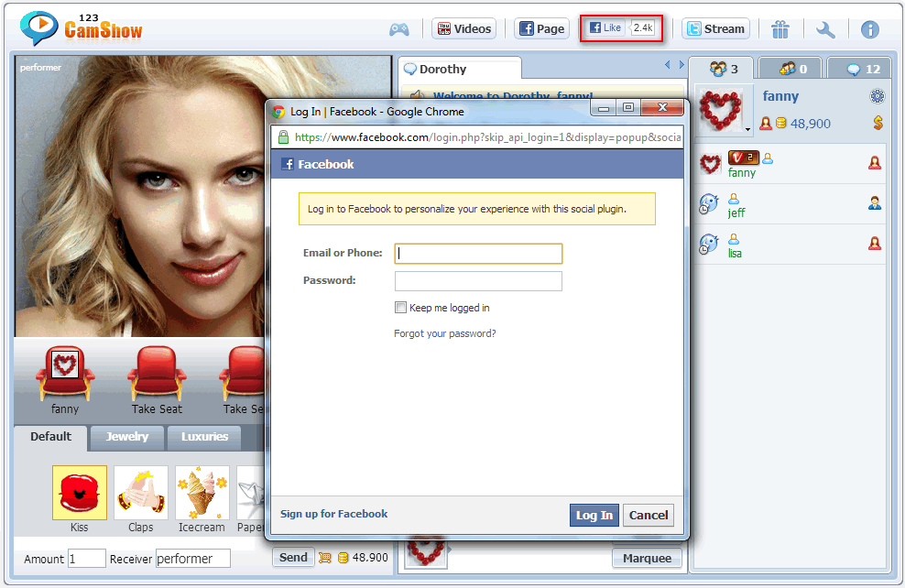The image size is (905, 588).
Task: Click the Facebook logo in popup header
Action: tap(288, 165)
